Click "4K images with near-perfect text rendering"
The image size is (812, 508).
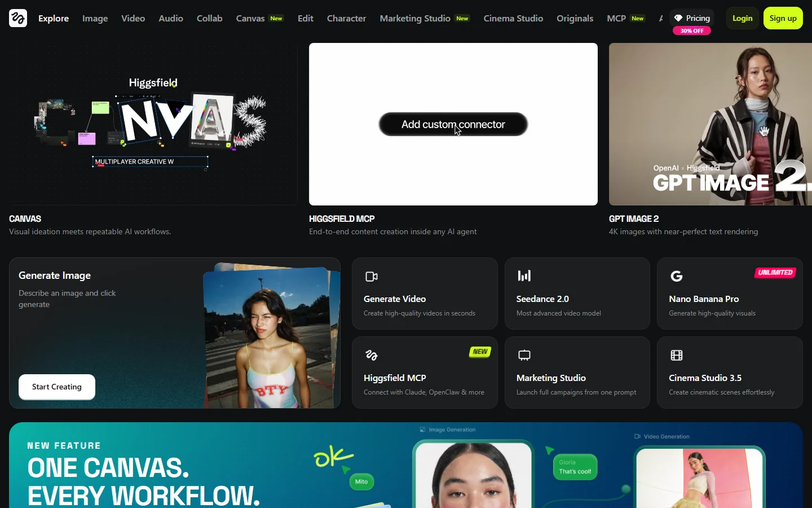pyautogui.click(x=683, y=231)
